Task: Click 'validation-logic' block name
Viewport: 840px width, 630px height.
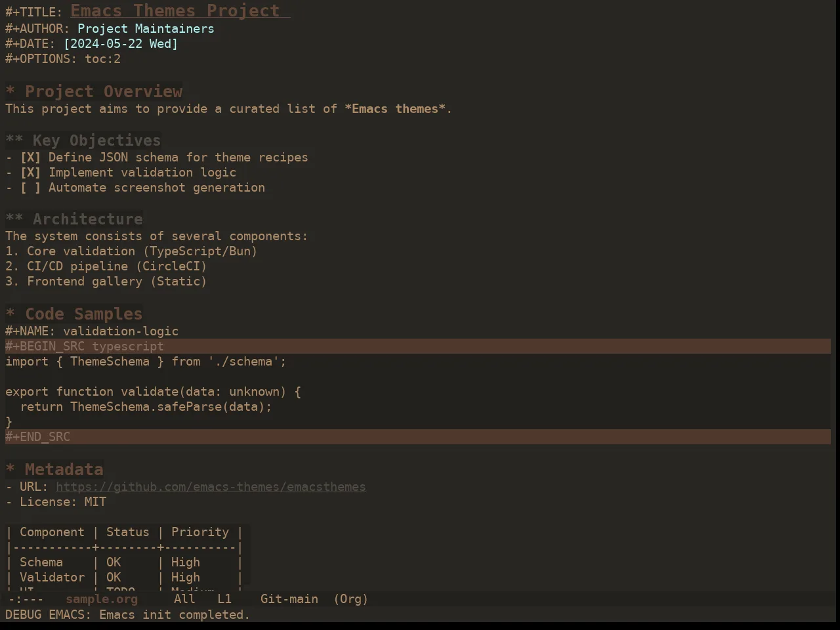Action: click(x=121, y=331)
